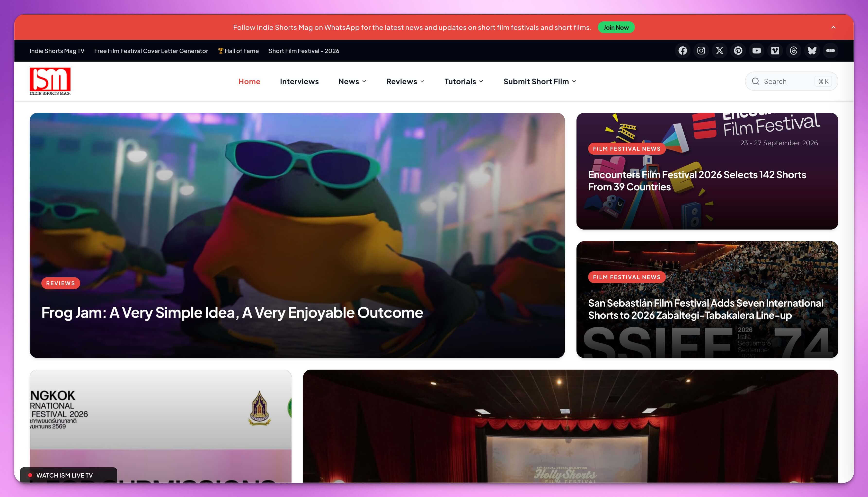Viewport: 868px width, 497px height.
Task: Open Encounters Film Festival 2026 headline
Action: [697, 181]
